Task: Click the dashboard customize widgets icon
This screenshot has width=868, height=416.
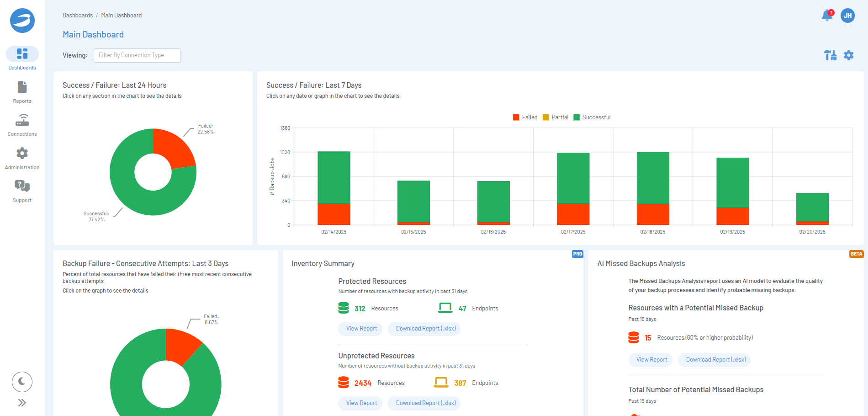Action: click(830, 55)
